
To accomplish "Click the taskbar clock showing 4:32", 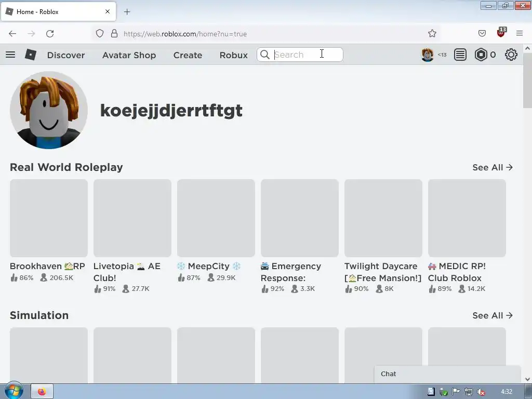I will (506, 392).
